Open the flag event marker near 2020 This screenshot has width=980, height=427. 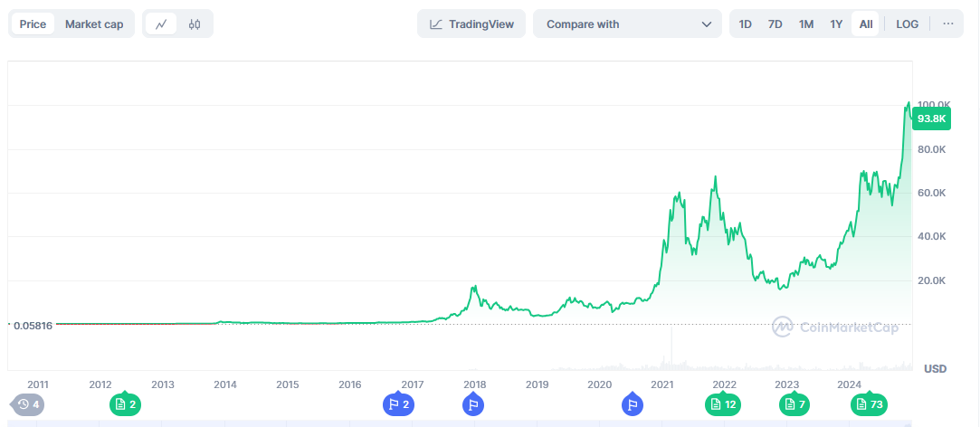point(633,404)
